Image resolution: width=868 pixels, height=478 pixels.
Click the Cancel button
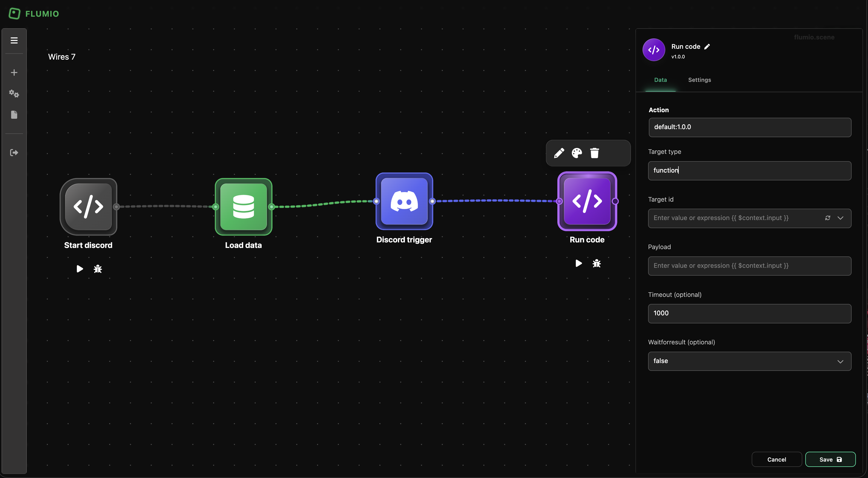tap(776, 460)
